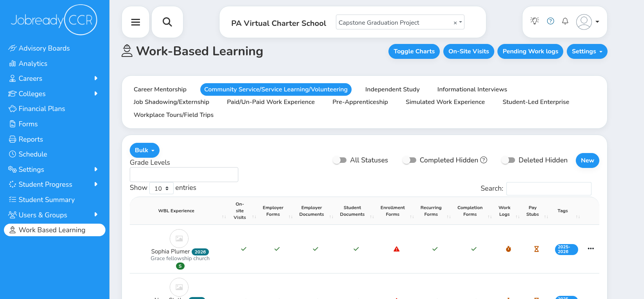The image size is (644, 299).
Task: Click the table Search input field
Action: 548,189
